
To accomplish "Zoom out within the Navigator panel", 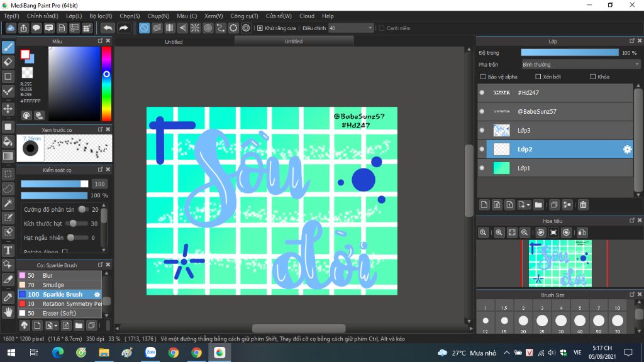I will pyautogui.click(x=525, y=233).
